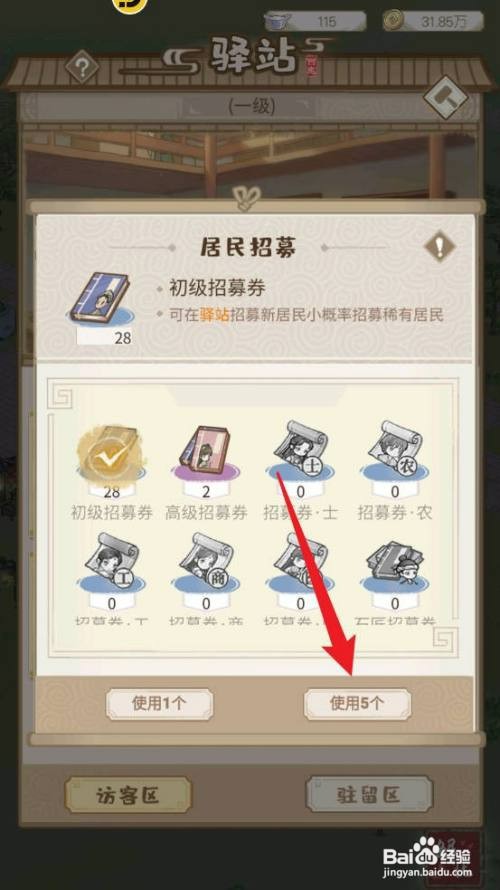Select the 招募券·士 scroll icon

point(300,448)
